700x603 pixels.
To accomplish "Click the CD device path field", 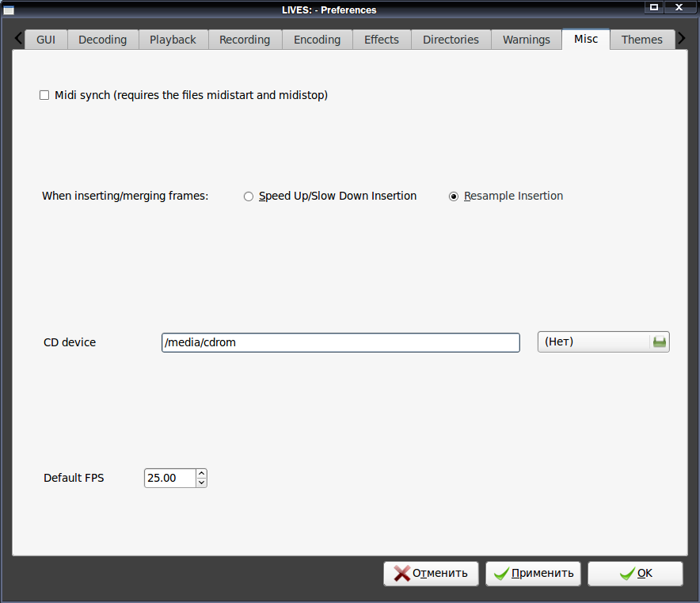I will coord(340,342).
